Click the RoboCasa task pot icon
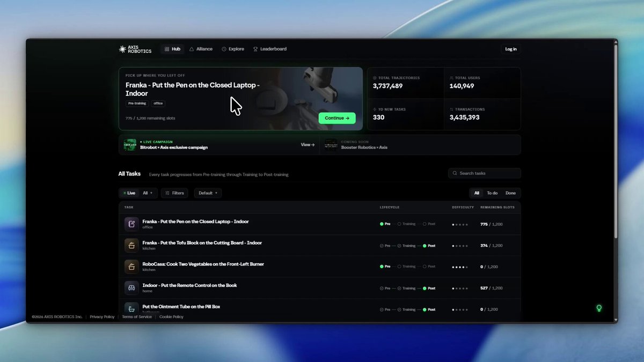Viewport: 644px width, 362px height. pos(131,267)
